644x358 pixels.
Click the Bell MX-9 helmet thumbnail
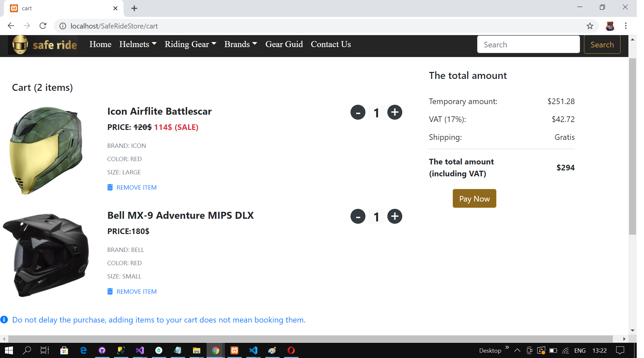[x=46, y=255]
